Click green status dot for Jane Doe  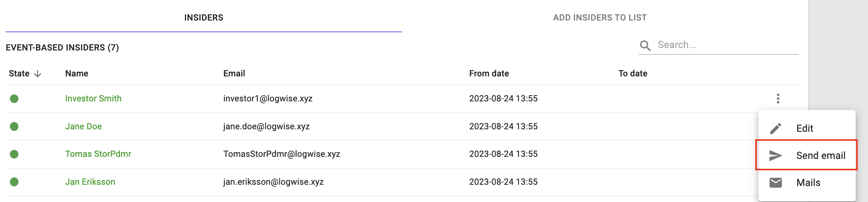pyautogui.click(x=14, y=126)
